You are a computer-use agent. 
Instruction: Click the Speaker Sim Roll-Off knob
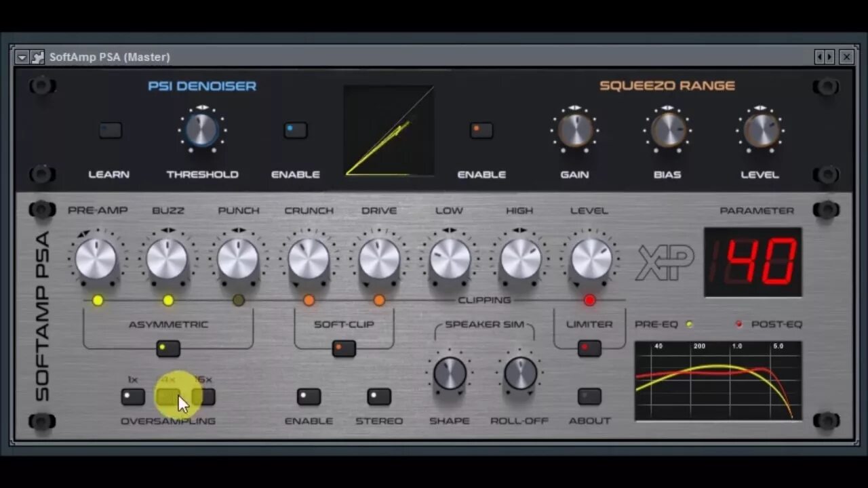(520, 373)
